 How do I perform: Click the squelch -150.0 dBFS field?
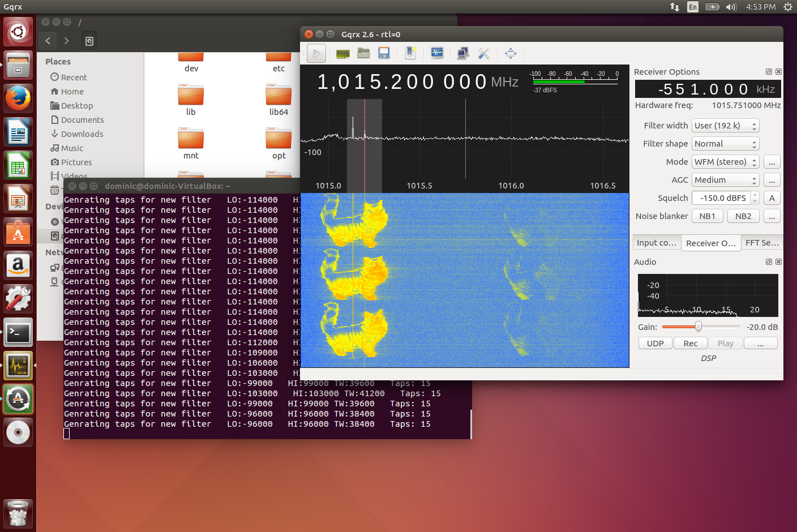(x=722, y=198)
